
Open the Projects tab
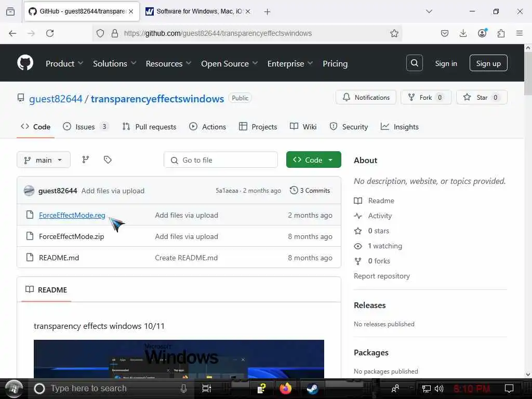tap(258, 127)
